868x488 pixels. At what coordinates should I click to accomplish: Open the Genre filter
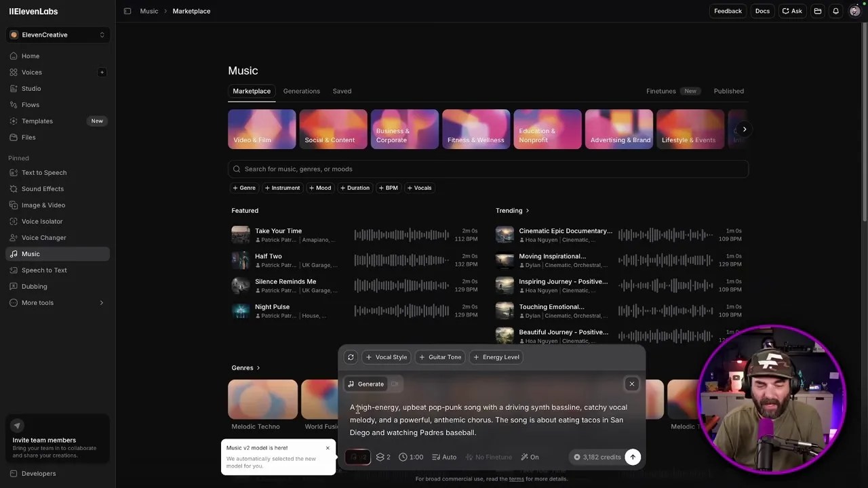tap(243, 188)
